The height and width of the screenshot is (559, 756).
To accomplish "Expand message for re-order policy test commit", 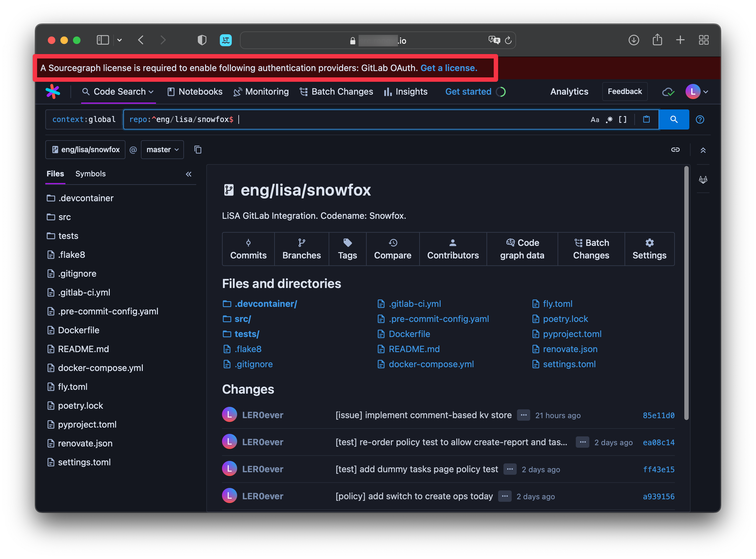I will (582, 442).
